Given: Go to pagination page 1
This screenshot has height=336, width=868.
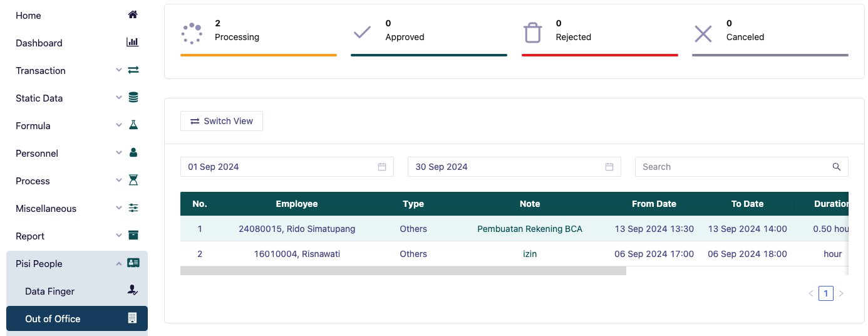Looking at the screenshot, I should click(x=825, y=293).
